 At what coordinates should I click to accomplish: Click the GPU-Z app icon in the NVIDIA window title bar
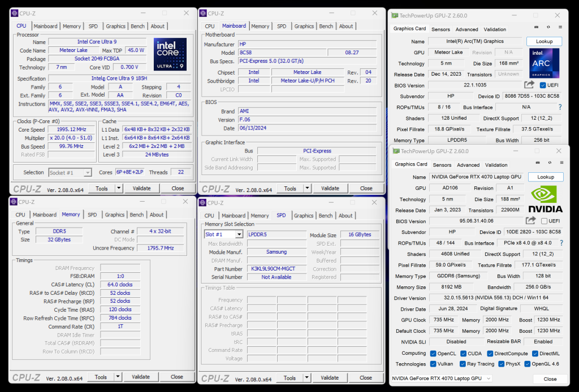396,151
